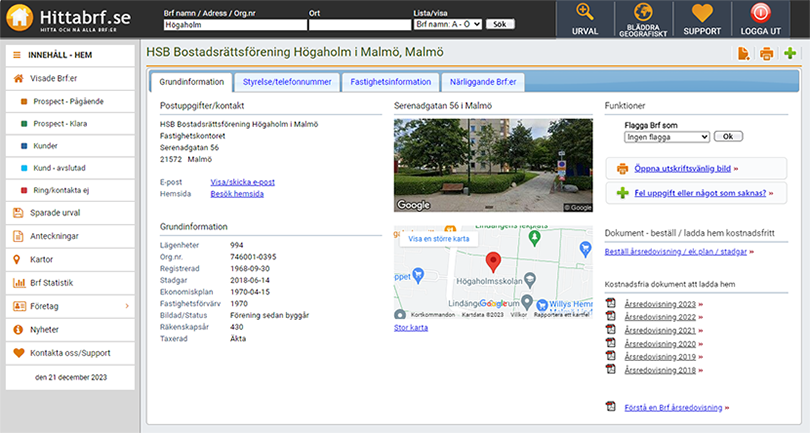Image resolution: width=810 pixels, height=433 pixels.
Task: Open the Kartor sidebar item
Action: pos(44,259)
